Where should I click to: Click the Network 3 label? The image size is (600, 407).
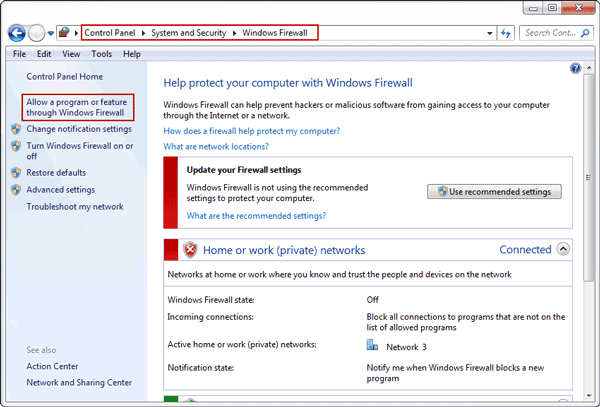tap(406, 347)
